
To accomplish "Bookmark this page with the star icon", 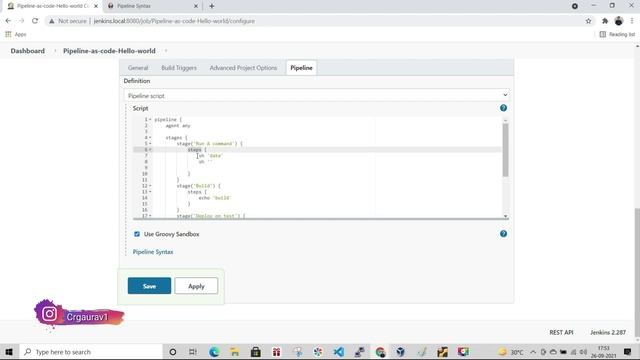I will click(588, 21).
